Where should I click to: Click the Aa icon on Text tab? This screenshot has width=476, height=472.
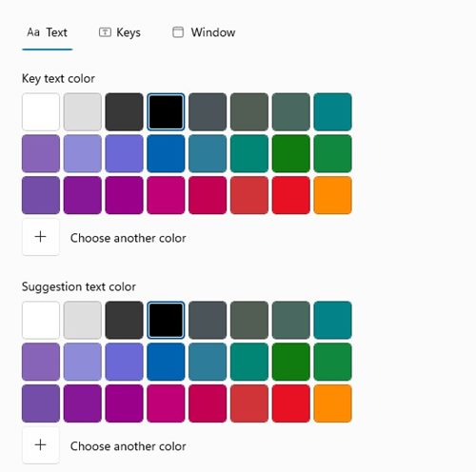click(33, 32)
